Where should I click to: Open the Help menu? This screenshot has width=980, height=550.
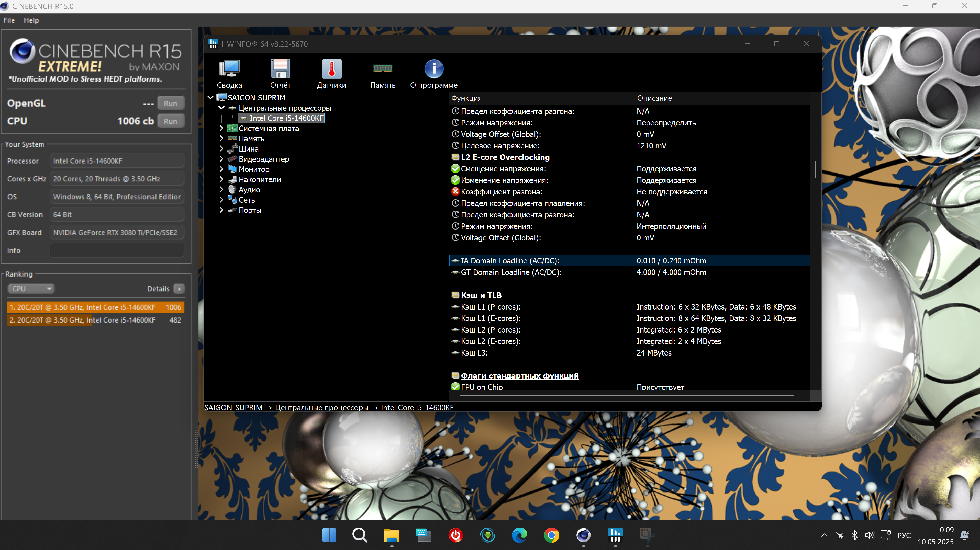31,20
